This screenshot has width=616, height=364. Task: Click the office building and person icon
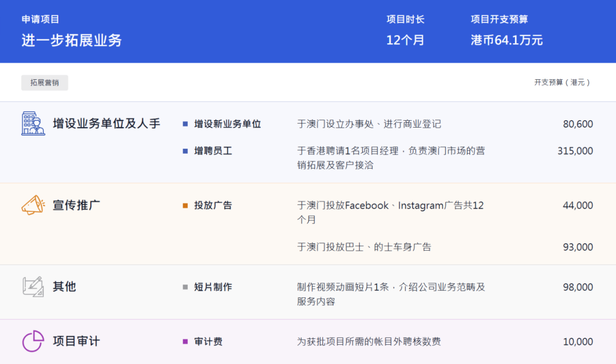coord(33,124)
